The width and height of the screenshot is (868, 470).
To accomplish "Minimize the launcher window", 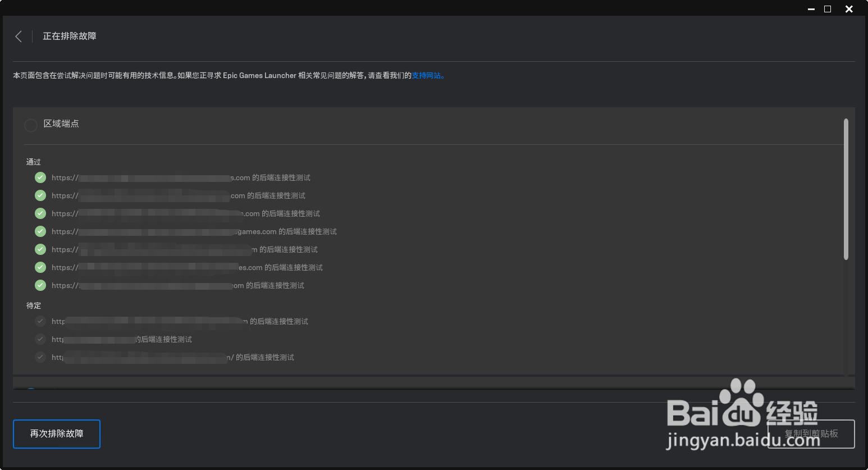I will pos(811,9).
